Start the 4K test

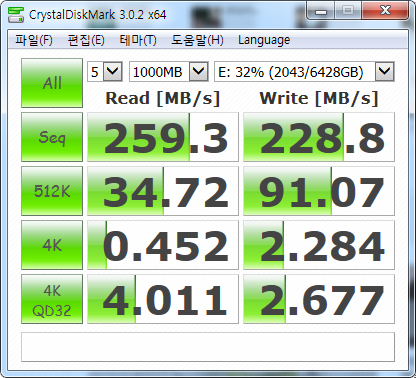[52, 245]
